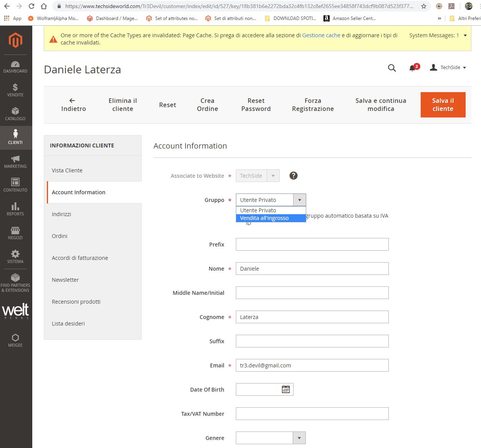Open the Newsletter tab
Viewport: 481px width, 448px height.
[x=65, y=279]
